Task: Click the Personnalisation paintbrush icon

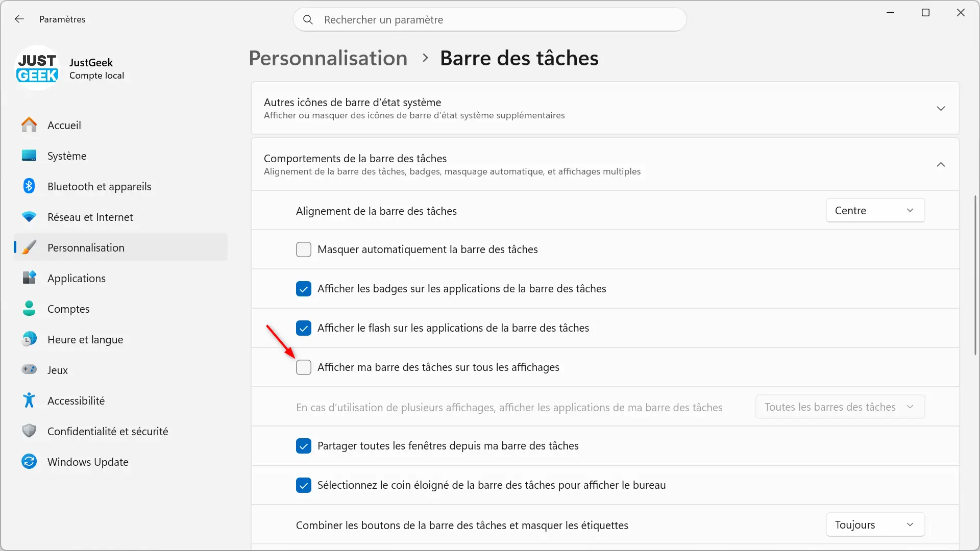Action: click(29, 247)
